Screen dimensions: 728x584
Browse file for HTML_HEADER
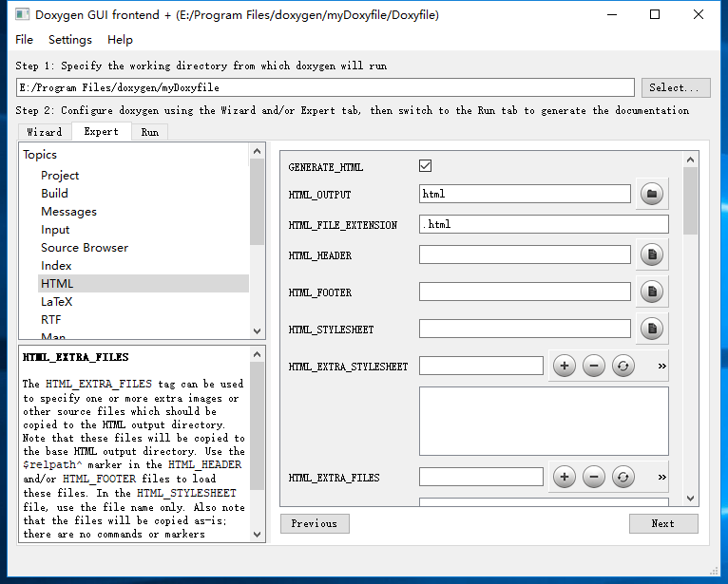coord(652,254)
